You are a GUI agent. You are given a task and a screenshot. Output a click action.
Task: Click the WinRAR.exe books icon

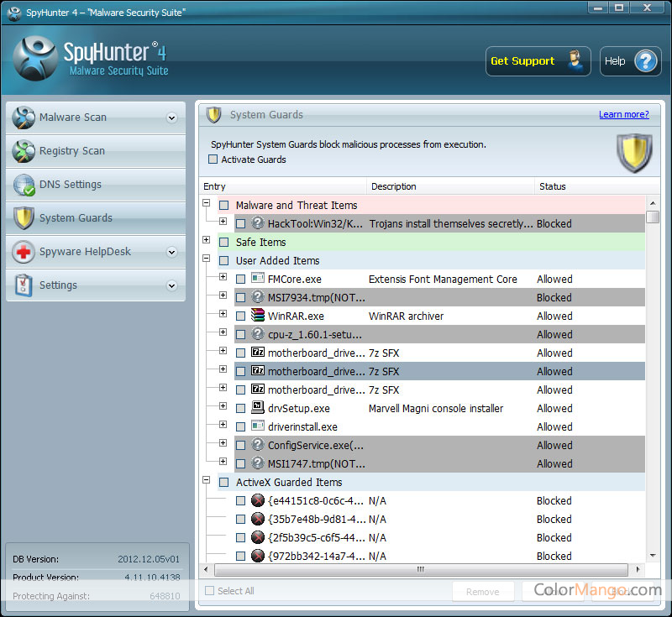(258, 315)
